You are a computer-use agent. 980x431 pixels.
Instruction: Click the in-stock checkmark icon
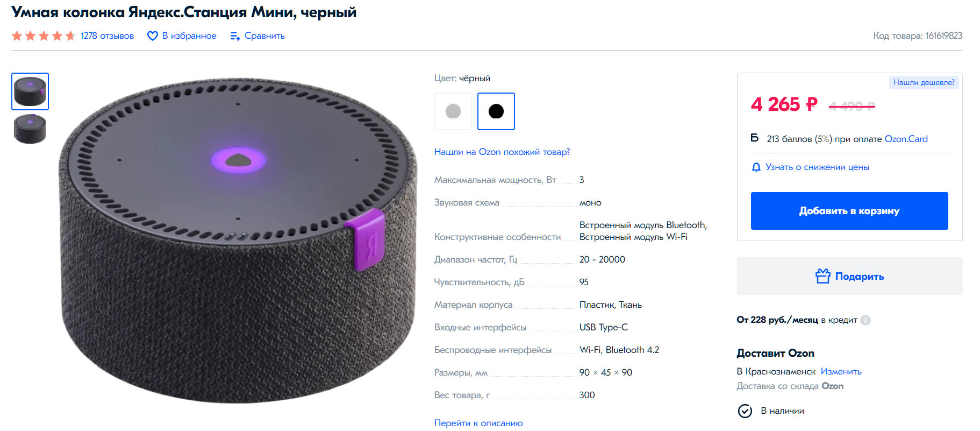(x=745, y=411)
